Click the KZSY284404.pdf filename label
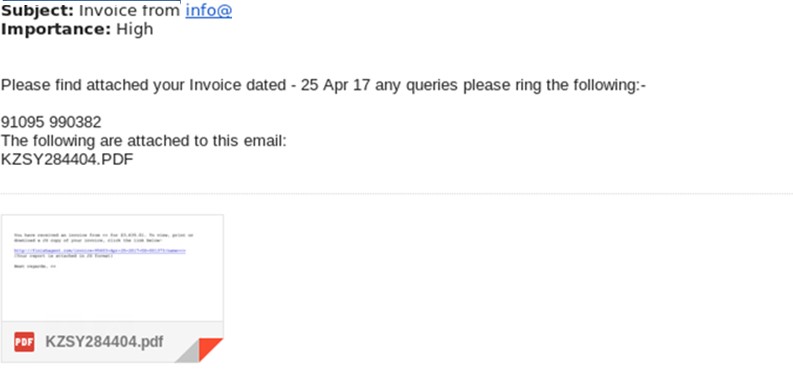The height and width of the screenshot is (373, 793). click(104, 342)
